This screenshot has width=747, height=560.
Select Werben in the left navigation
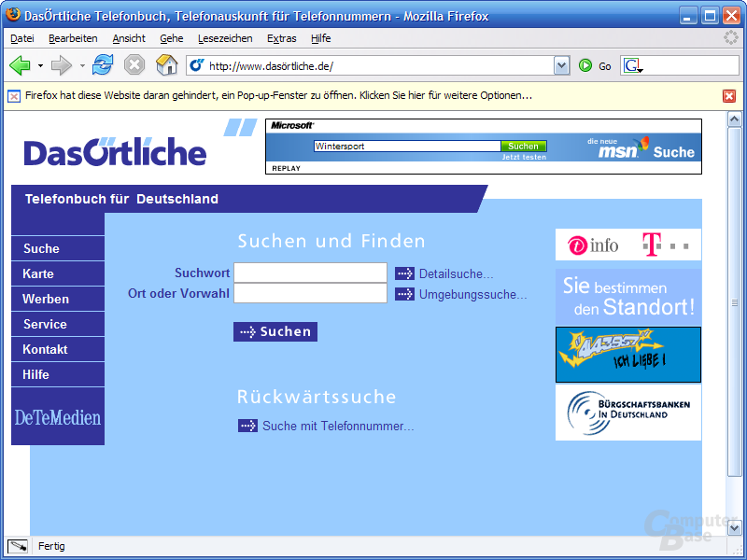58,299
